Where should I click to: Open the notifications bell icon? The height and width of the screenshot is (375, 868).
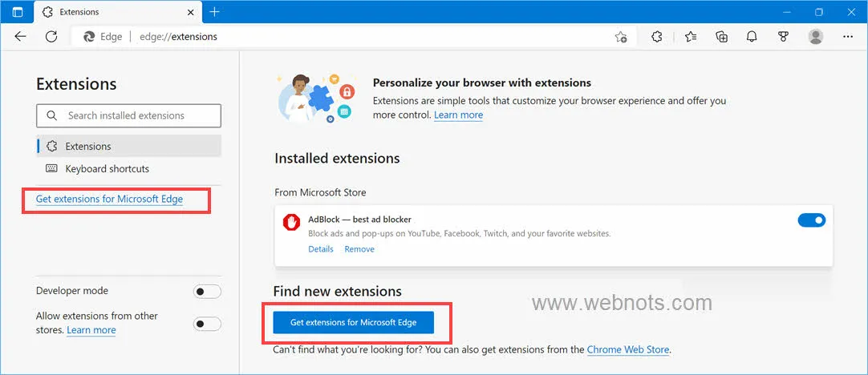[752, 37]
